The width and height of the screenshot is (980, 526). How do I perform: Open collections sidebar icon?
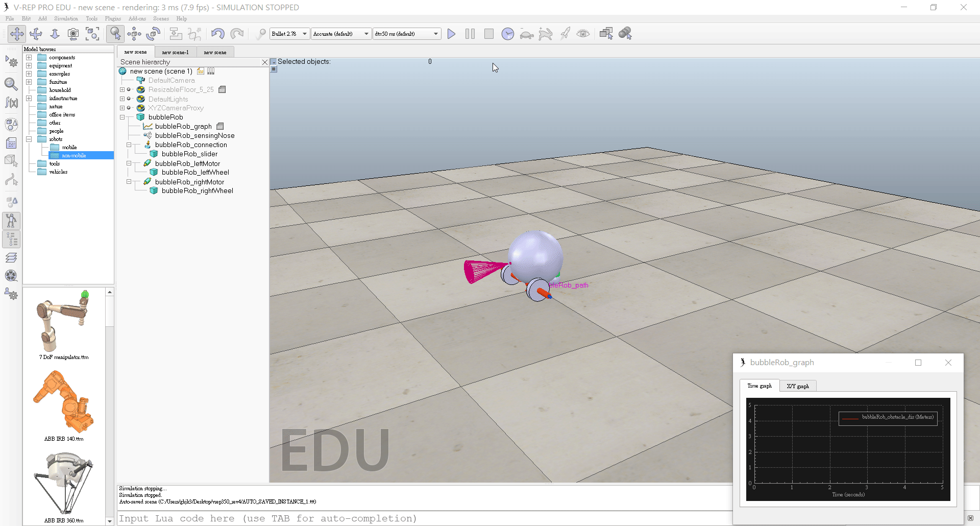(x=11, y=124)
